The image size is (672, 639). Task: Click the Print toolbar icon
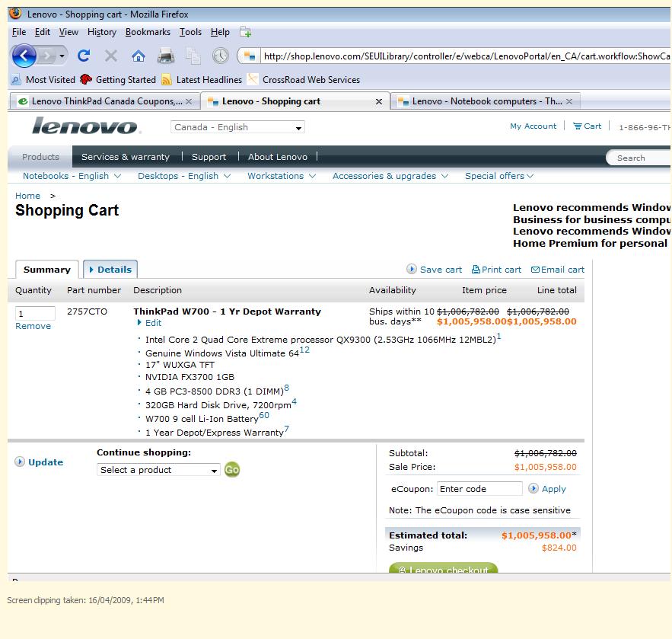(x=165, y=56)
